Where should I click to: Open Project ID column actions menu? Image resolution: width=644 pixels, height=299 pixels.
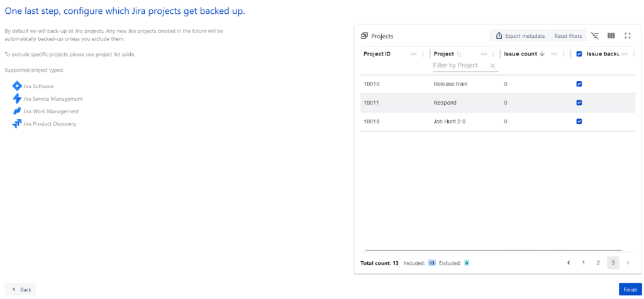(423, 54)
